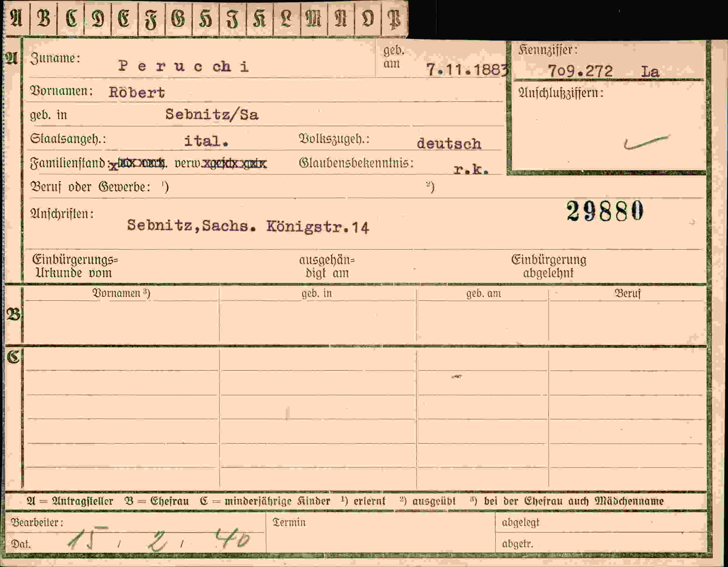Click the handwritten year '40' in the date
This screenshot has height=567, width=728.
(x=233, y=538)
